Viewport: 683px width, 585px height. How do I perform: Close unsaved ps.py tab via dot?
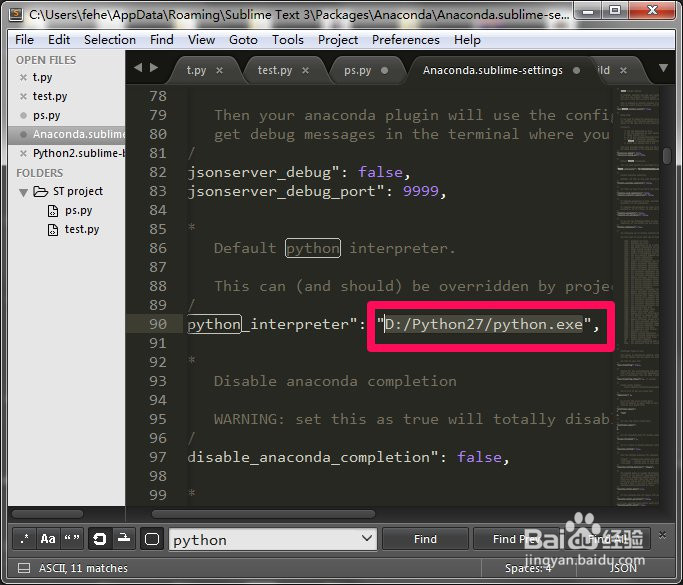384,70
